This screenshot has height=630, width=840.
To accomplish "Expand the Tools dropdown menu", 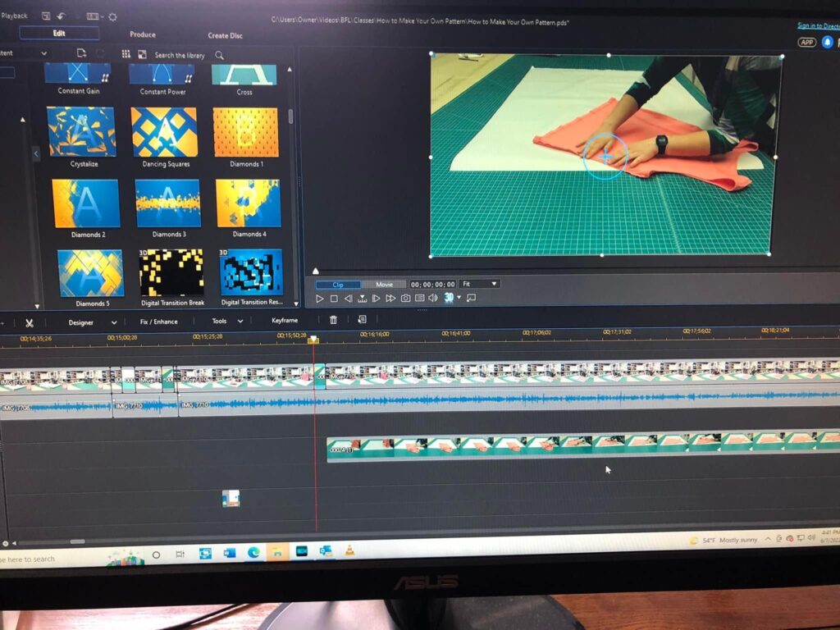I will click(227, 322).
